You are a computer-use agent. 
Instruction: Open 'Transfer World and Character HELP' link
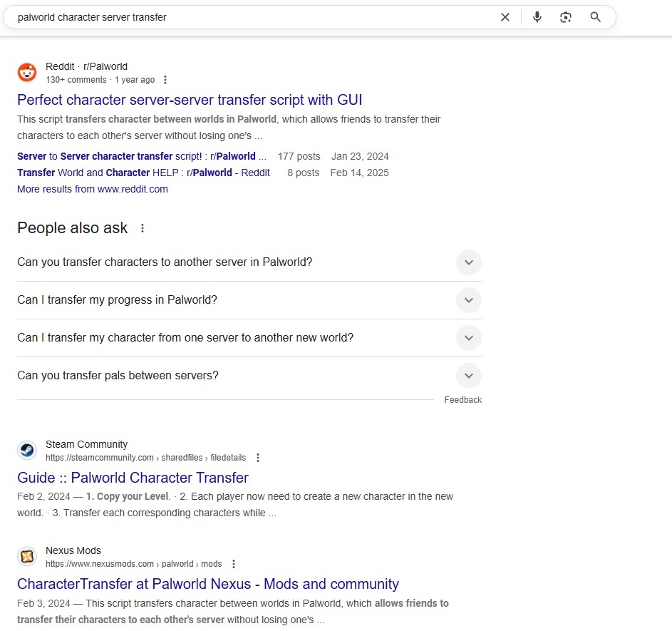pyautogui.click(x=143, y=173)
